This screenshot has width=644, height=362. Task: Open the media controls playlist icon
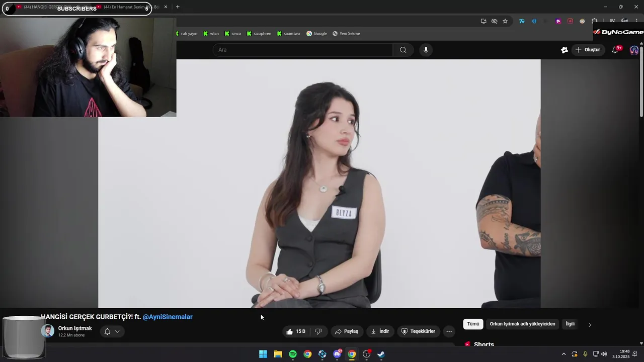pos(612,21)
